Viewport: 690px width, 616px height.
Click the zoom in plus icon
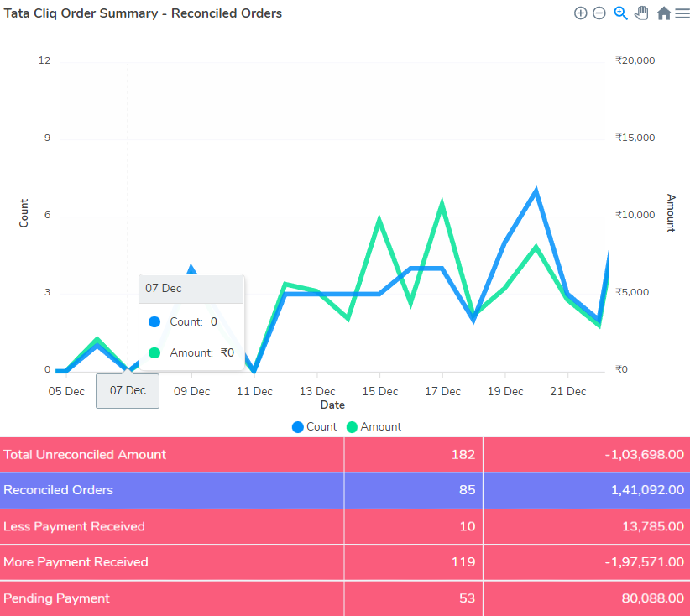(x=580, y=13)
